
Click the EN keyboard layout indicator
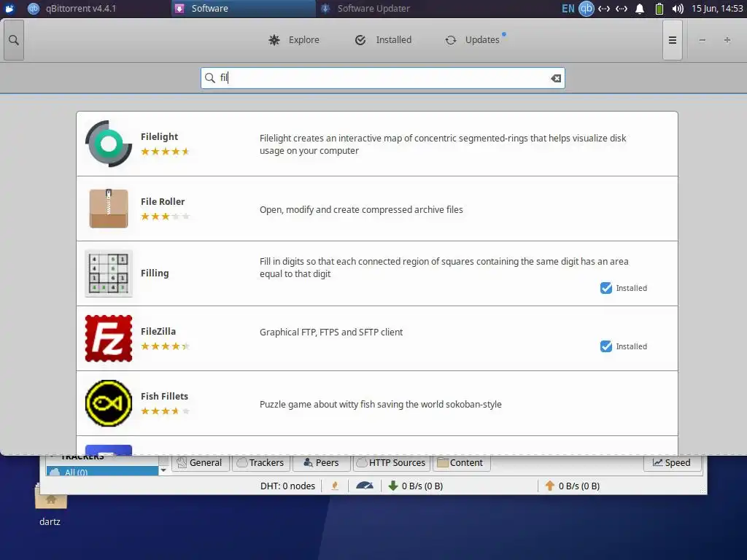click(x=568, y=9)
